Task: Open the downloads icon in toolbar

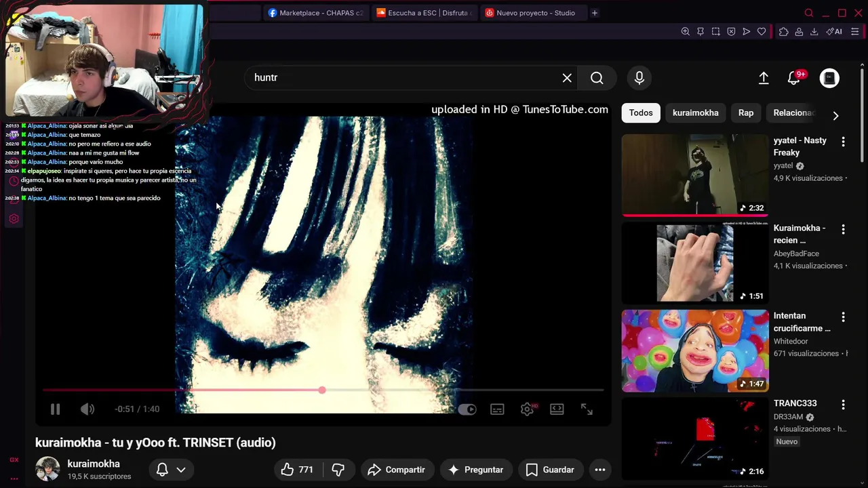Action: 814,32
